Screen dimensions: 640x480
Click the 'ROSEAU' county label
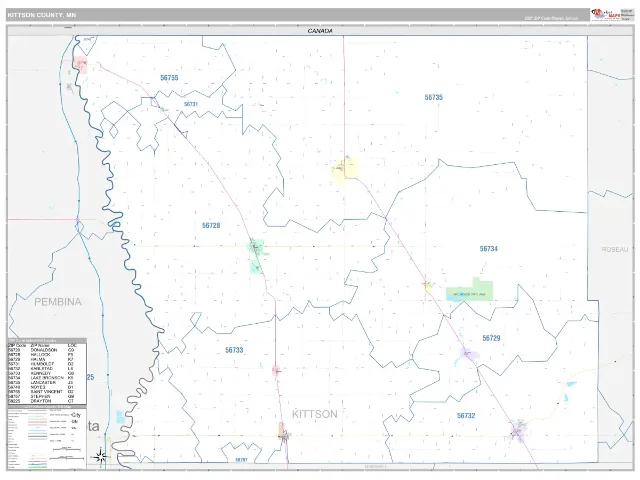(x=615, y=249)
